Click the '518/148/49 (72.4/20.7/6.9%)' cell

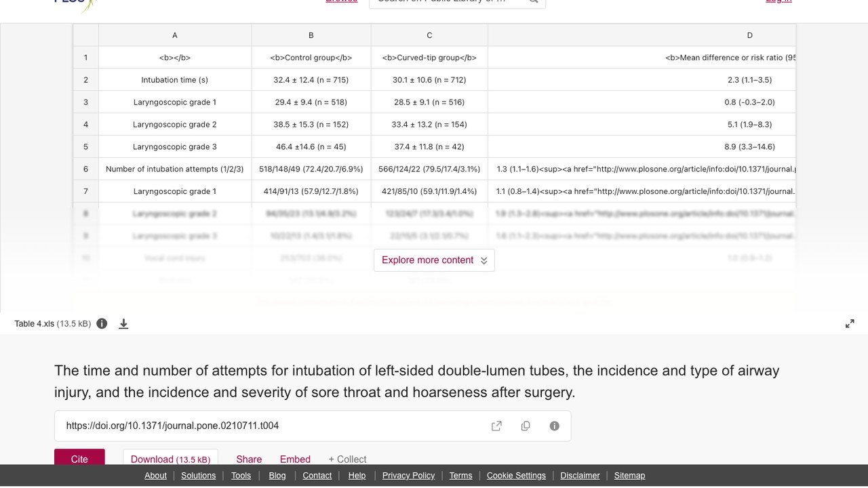tap(311, 169)
